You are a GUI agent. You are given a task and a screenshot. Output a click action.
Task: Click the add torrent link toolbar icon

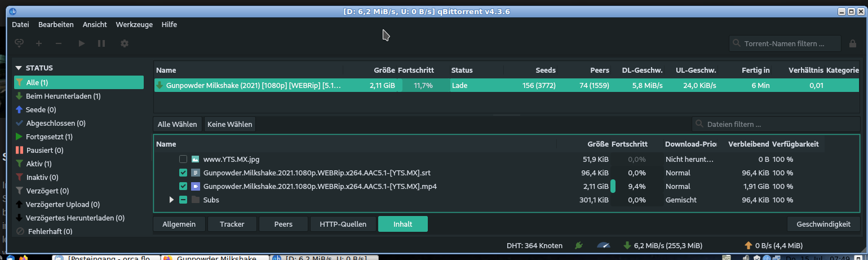(20, 43)
